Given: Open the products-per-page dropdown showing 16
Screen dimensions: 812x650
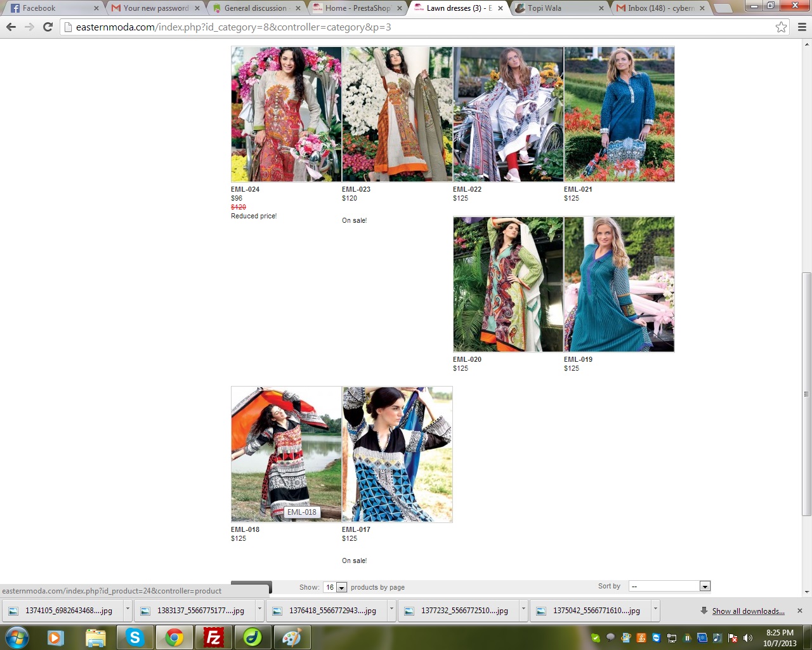Looking at the screenshot, I should click(x=335, y=587).
